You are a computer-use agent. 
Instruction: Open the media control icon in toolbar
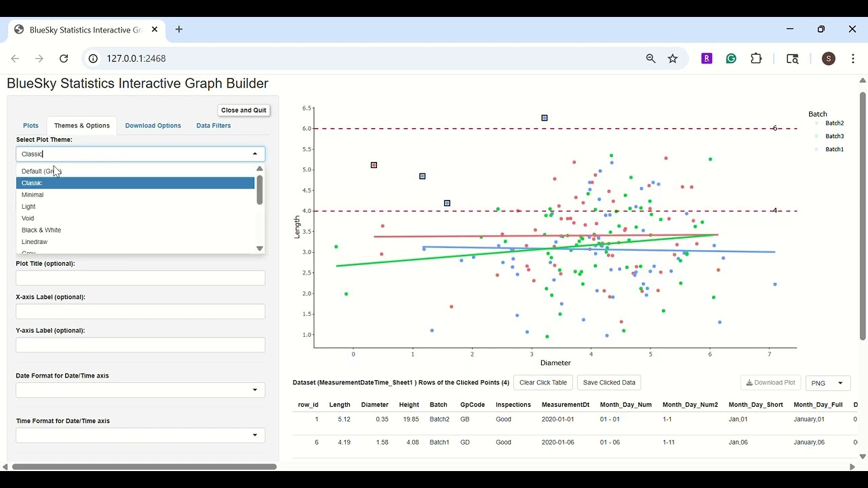tap(792, 59)
